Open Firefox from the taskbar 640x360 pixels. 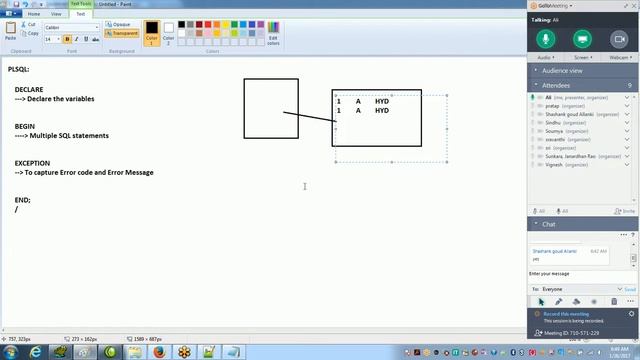click(159, 352)
